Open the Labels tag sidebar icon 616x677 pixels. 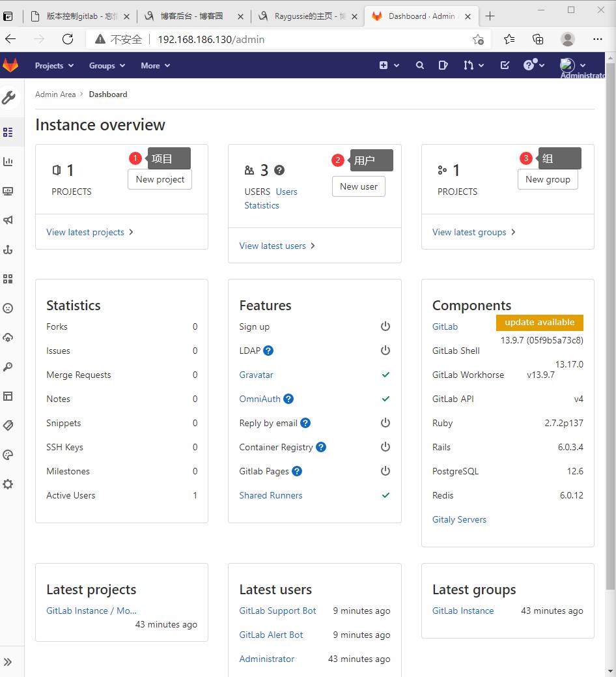point(8,425)
